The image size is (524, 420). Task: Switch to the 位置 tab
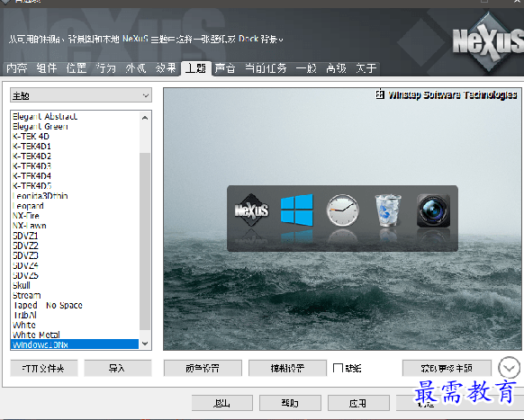click(x=77, y=68)
